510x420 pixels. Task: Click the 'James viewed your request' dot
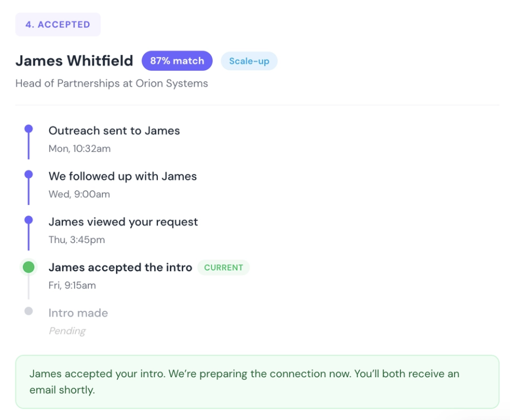click(29, 220)
